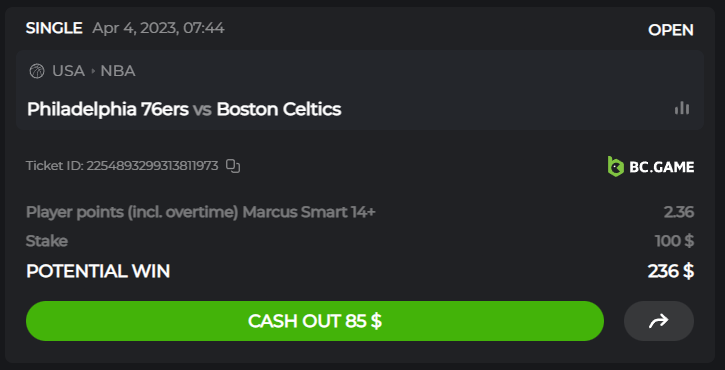
Task: Click the share arrow button
Action: [x=659, y=321]
